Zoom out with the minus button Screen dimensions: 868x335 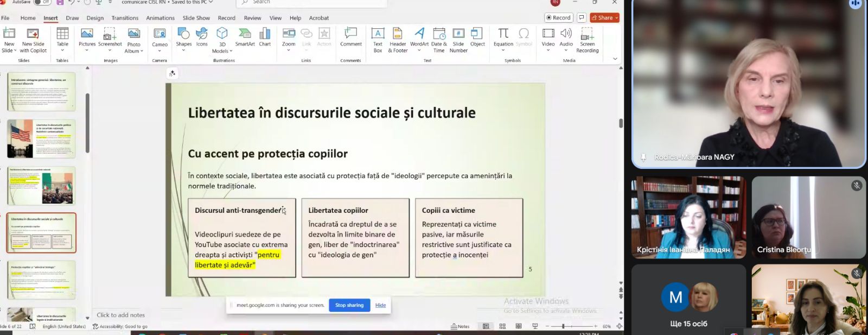coord(547,326)
